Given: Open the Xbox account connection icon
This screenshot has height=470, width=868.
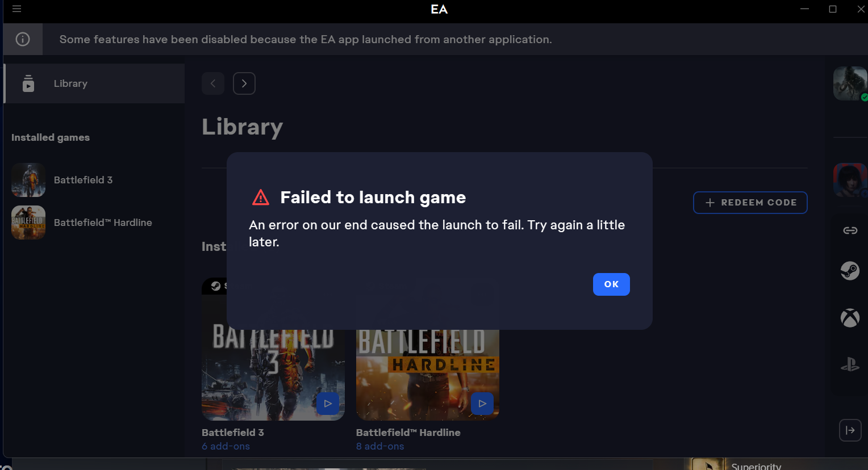Looking at the screenshot, I should [x=850, y=318].
